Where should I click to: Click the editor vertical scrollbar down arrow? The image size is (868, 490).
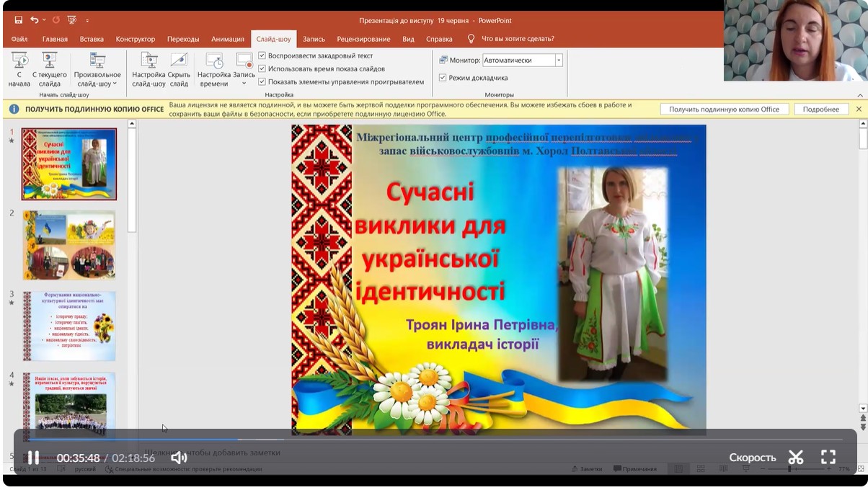coord(863,409)
